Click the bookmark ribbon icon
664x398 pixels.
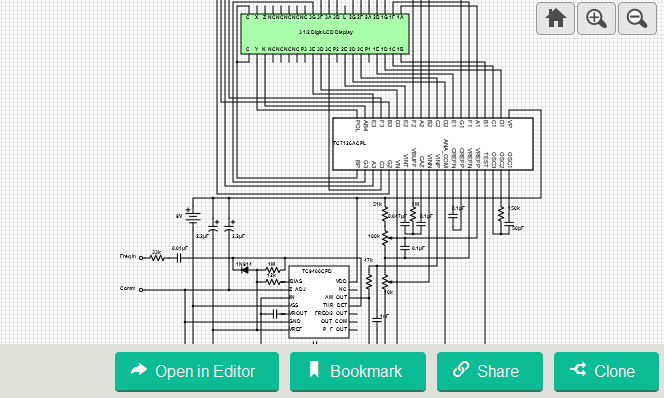(x=314, y=369)
